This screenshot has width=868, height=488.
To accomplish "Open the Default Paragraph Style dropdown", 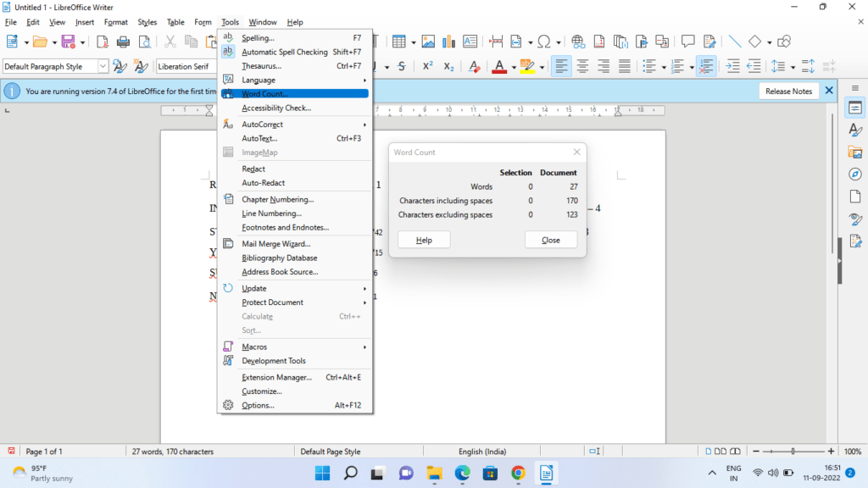I will 103,66.
